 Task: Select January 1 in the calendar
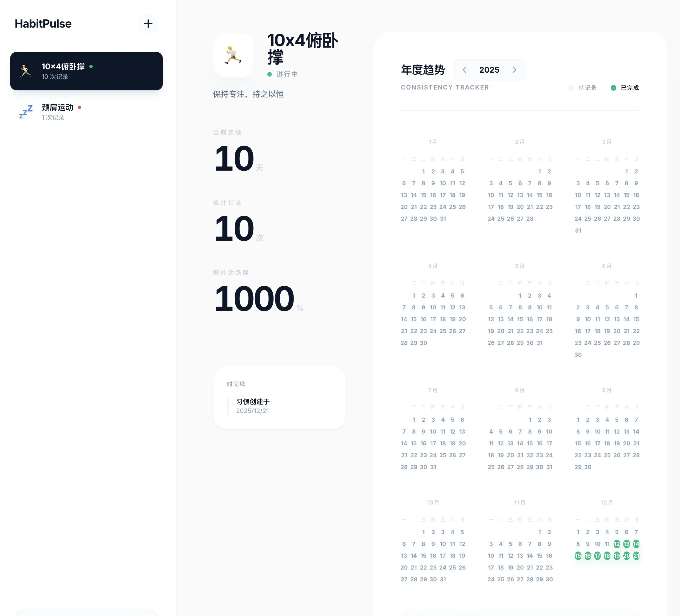tap(423, 171)
